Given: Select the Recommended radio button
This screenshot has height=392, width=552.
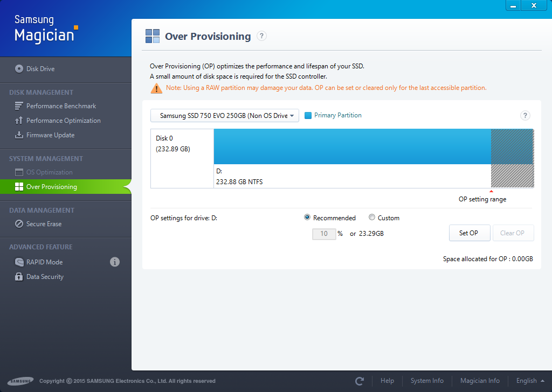Looking at the screenshot, I should (x=307, y=218).
